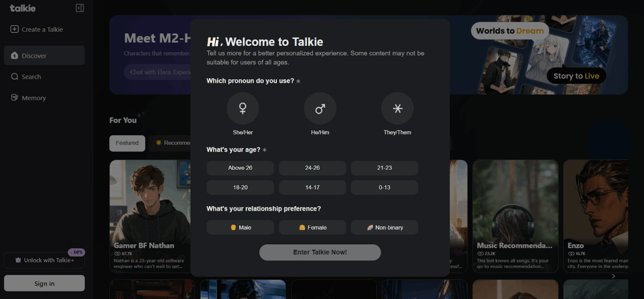Screen dimensions: 644x299
Task: Click the 'What's your age?' label
Action: click(x=233, y=150)
